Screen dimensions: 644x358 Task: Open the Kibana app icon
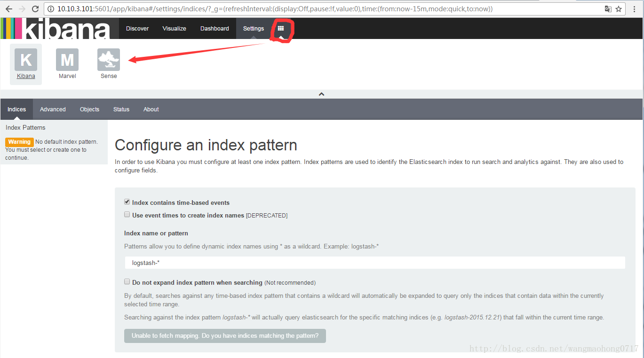click(26, 60)
